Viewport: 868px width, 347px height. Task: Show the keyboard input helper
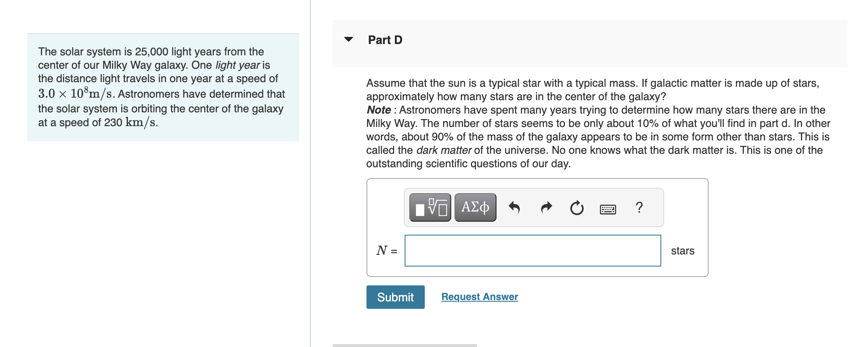tap(608, 209)
